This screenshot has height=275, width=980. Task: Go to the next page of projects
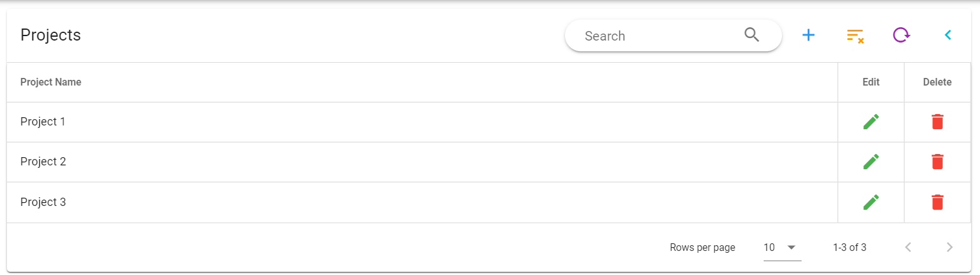tap(949, 248)
